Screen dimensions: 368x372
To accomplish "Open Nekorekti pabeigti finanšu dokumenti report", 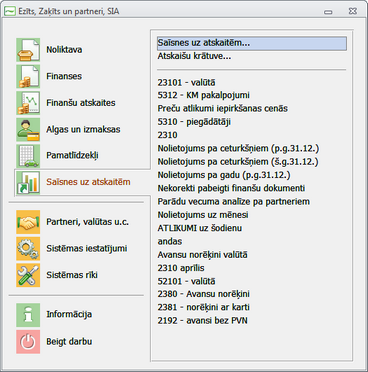I will (x=231, y=188).
